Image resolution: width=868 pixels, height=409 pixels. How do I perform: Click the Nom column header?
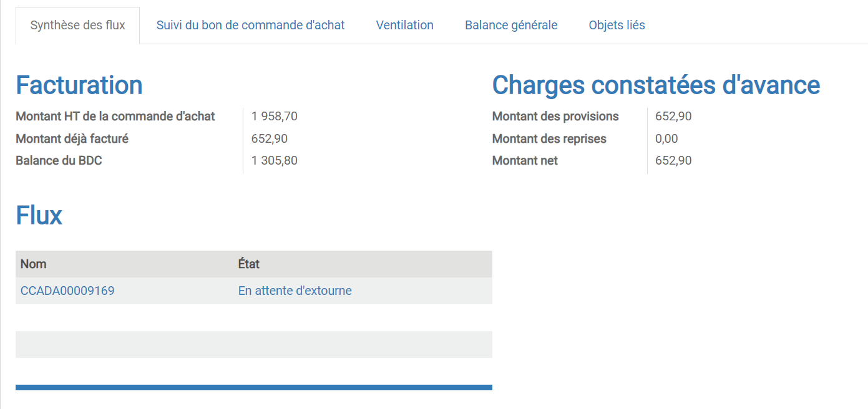pyautogui.click(x=34, y=264)
